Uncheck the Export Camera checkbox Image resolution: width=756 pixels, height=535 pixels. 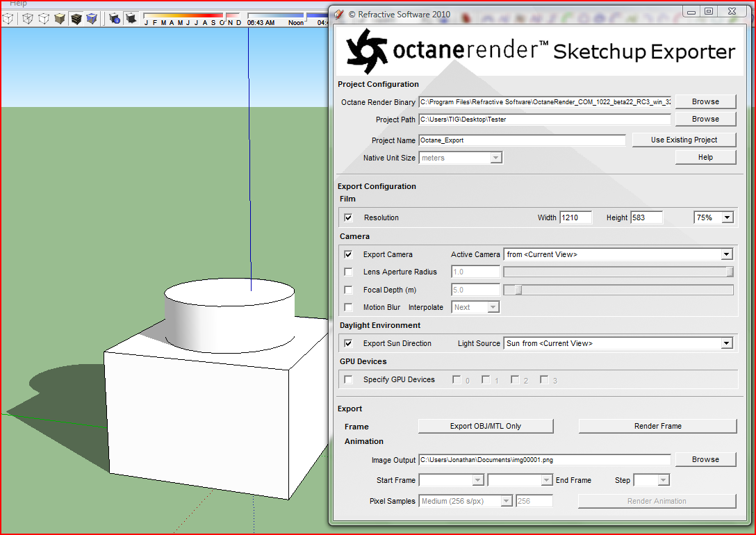point(348,254)
